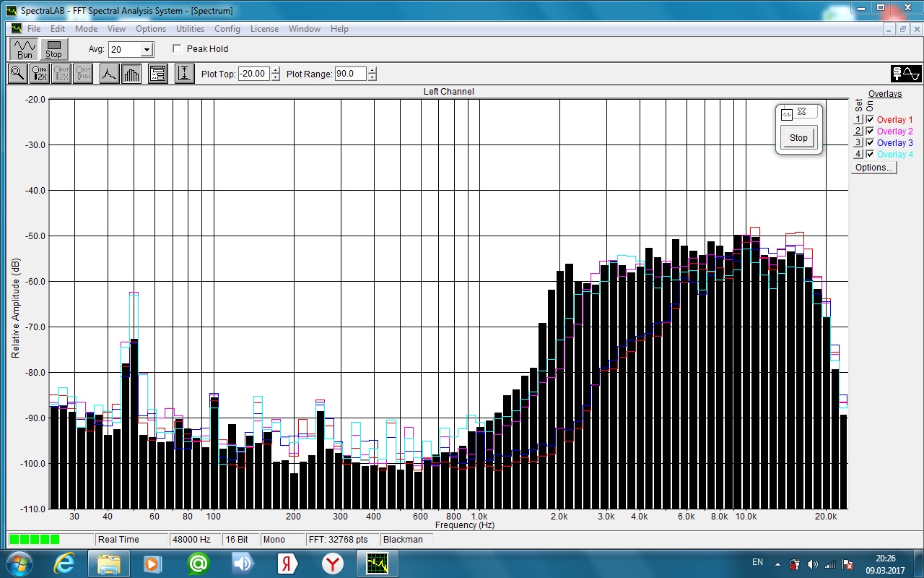Click the Zoom Out Full icon

83,73
